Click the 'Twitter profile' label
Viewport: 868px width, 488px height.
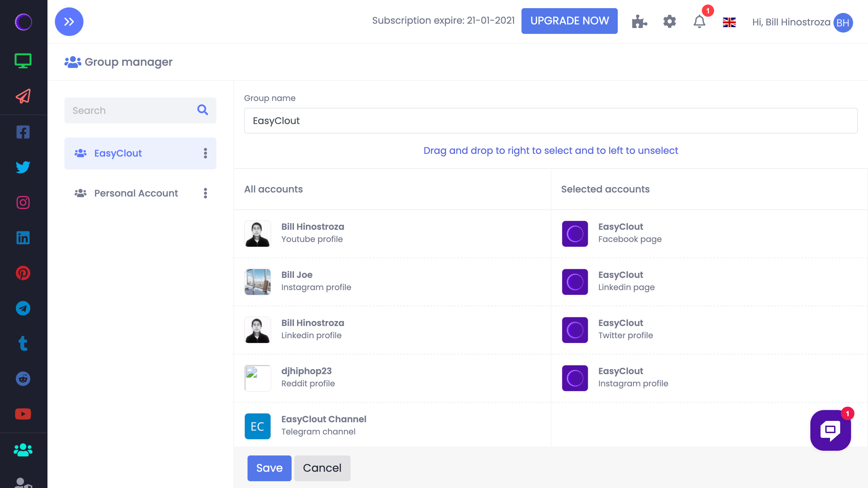click(626, 335)
